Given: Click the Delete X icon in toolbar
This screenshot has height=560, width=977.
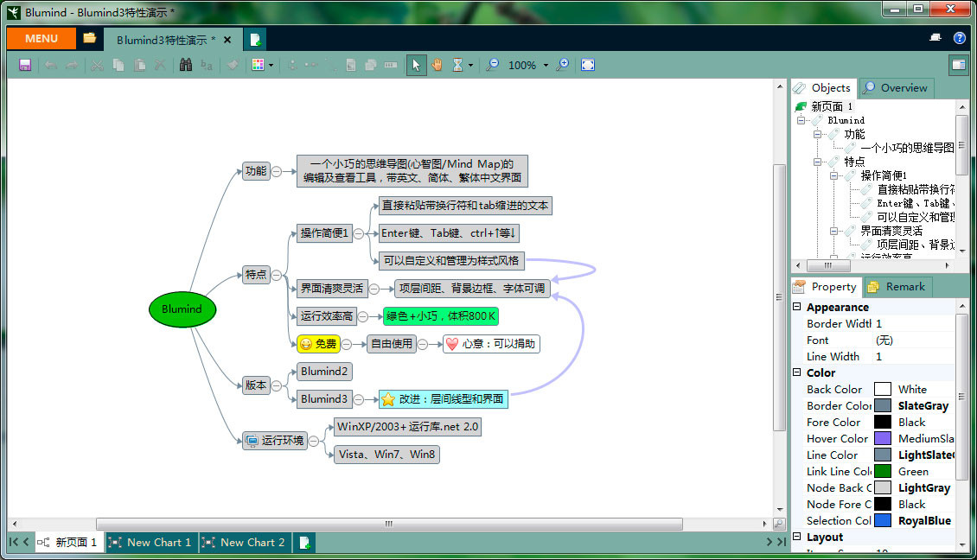Looking at the screenshot, I should pos(160,65).
